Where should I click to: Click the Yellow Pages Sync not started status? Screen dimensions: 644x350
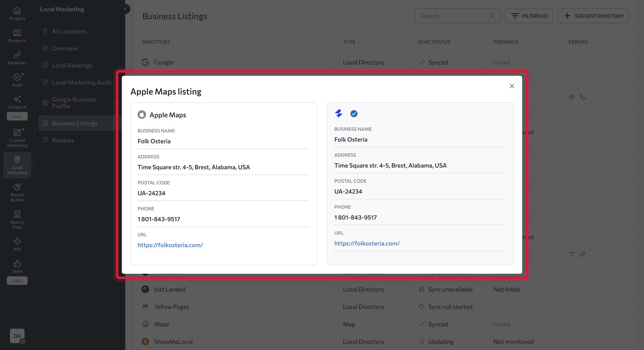pos(446,307)
